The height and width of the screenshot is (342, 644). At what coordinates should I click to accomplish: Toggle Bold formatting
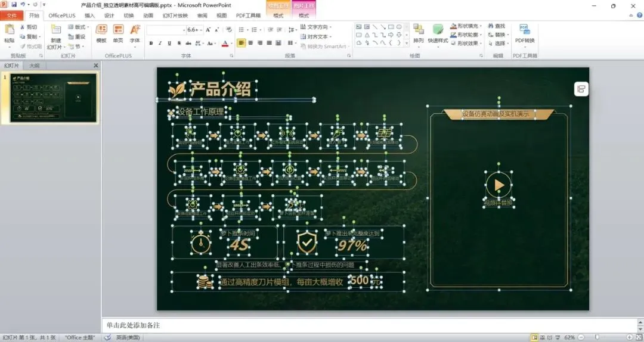pyautogui.click(x=151, y=43)
